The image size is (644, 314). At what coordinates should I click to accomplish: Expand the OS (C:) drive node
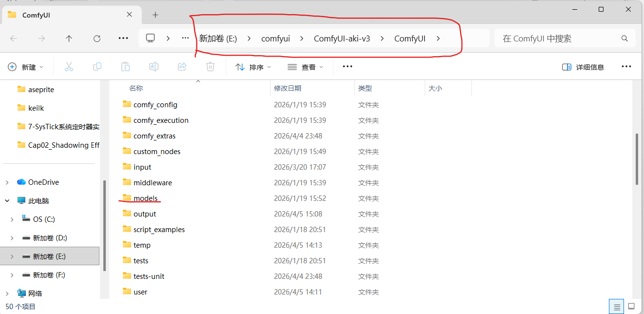[x=12, y=219]
